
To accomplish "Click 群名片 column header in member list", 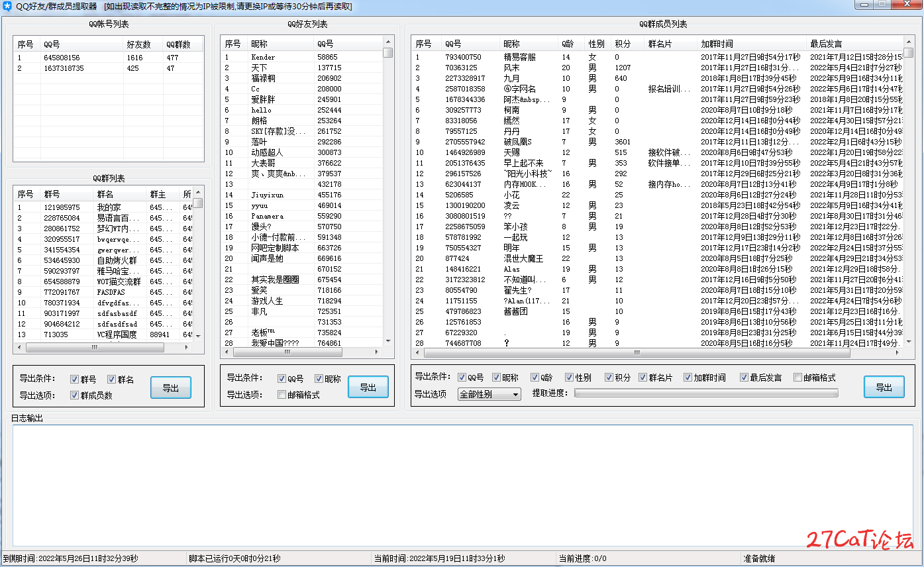I will coord(671,44).
